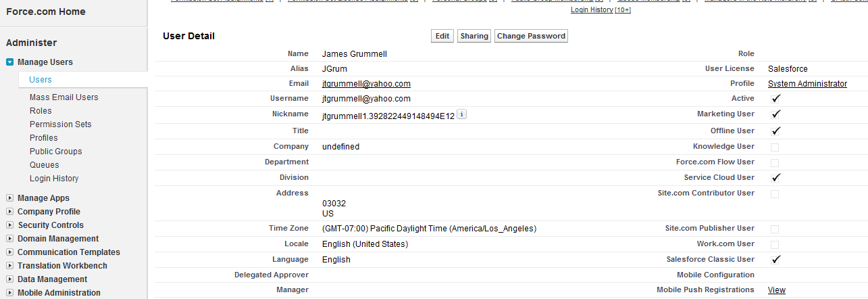Toggle the Marketing User checkbox
868x299 pixels.
click(x=775, y=114)
